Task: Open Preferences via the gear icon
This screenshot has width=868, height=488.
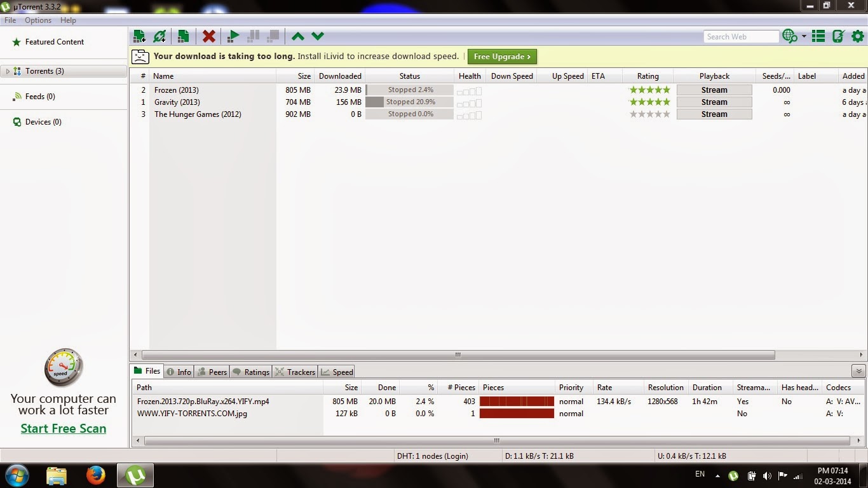Action: [x=857, y=36]
